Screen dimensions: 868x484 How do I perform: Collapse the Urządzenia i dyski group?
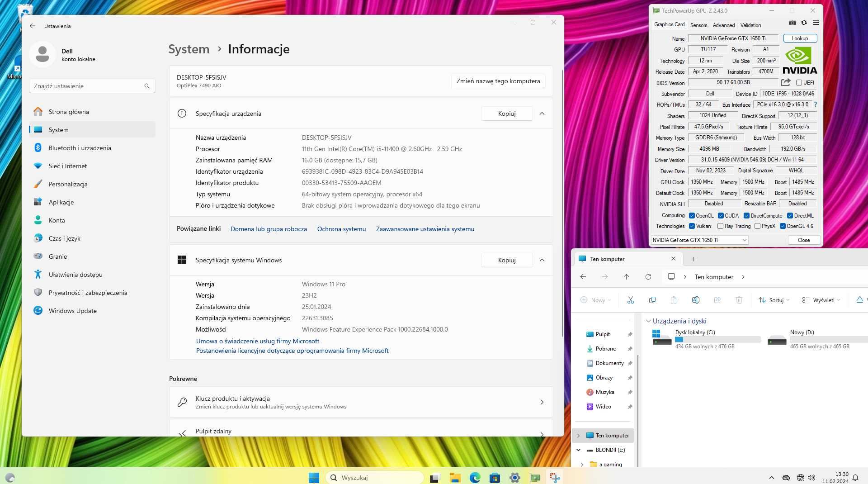(x=648, y=321)
